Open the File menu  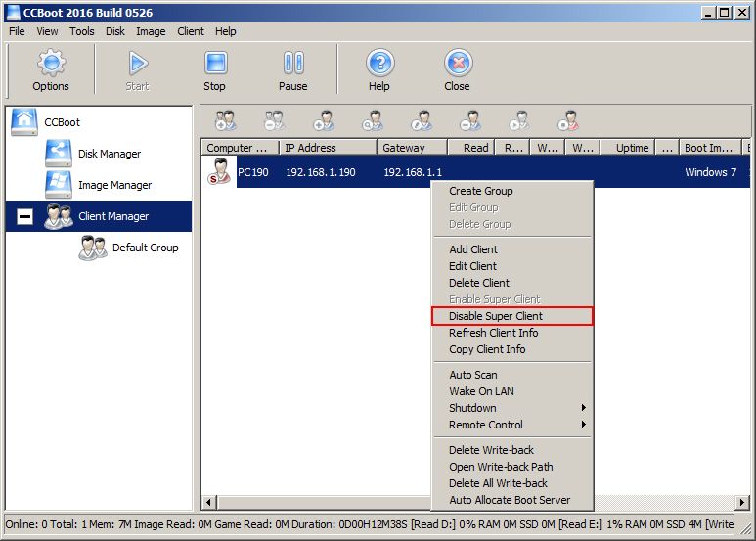[17, 31]
